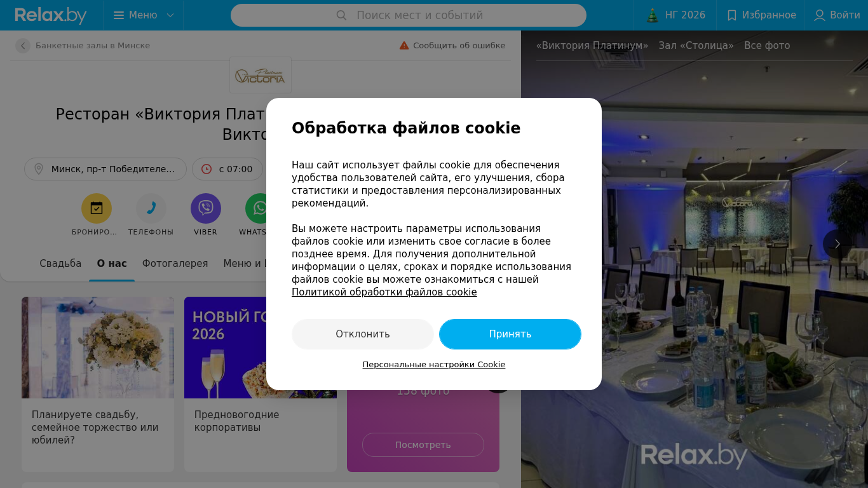Open Политикой обработки файлов cookie link

click(384, 292)
